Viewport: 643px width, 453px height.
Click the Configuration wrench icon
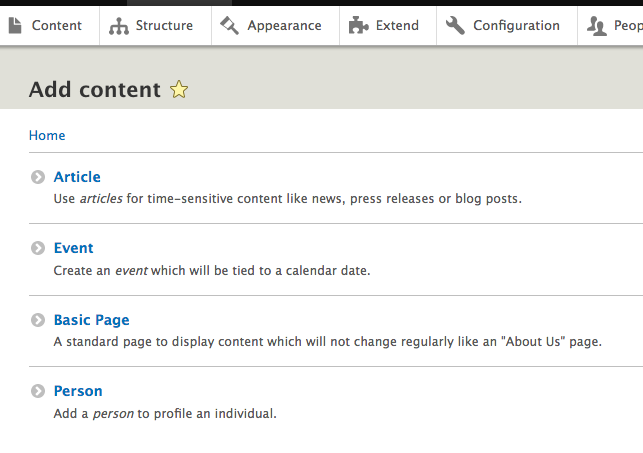click(x=455, y=25)
